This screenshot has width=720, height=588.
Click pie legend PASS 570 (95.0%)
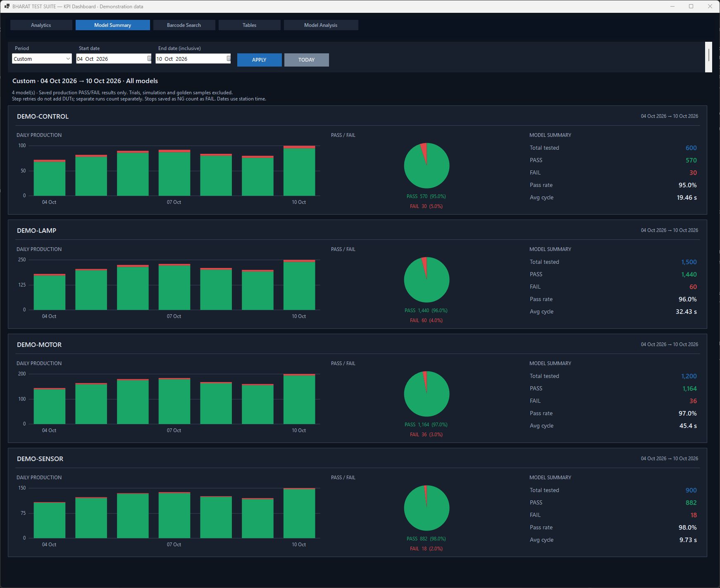[426, 196]
